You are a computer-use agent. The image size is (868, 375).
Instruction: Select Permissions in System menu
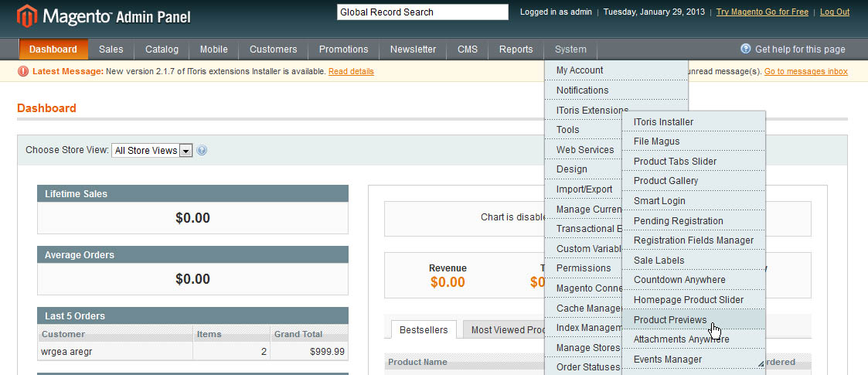click(583, 268)
